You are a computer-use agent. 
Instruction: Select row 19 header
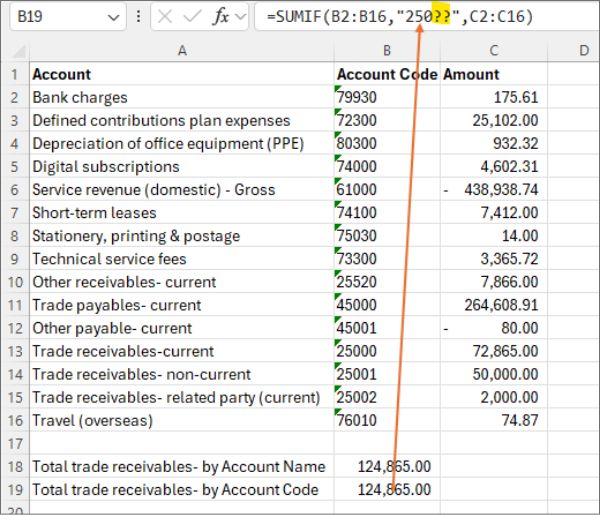pos(14,489)
